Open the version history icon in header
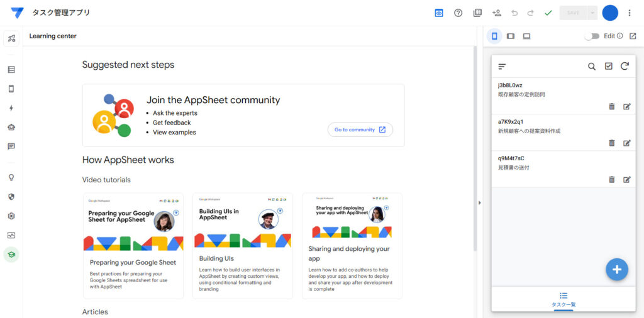Viewport: 644px width, 318px height. [x=477, y=13]
